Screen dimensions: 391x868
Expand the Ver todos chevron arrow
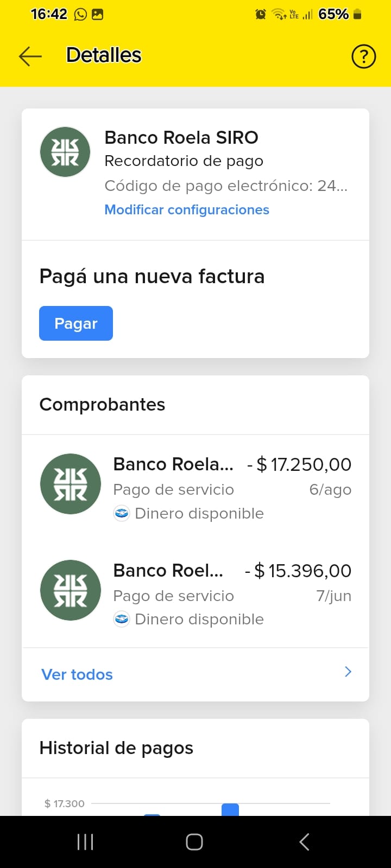coord(348,672)
